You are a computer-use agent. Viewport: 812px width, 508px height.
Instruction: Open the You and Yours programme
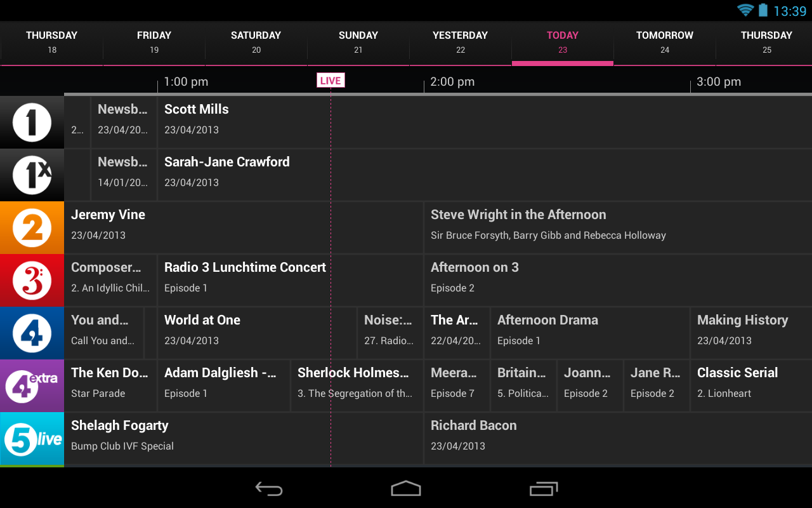(104, 333)
